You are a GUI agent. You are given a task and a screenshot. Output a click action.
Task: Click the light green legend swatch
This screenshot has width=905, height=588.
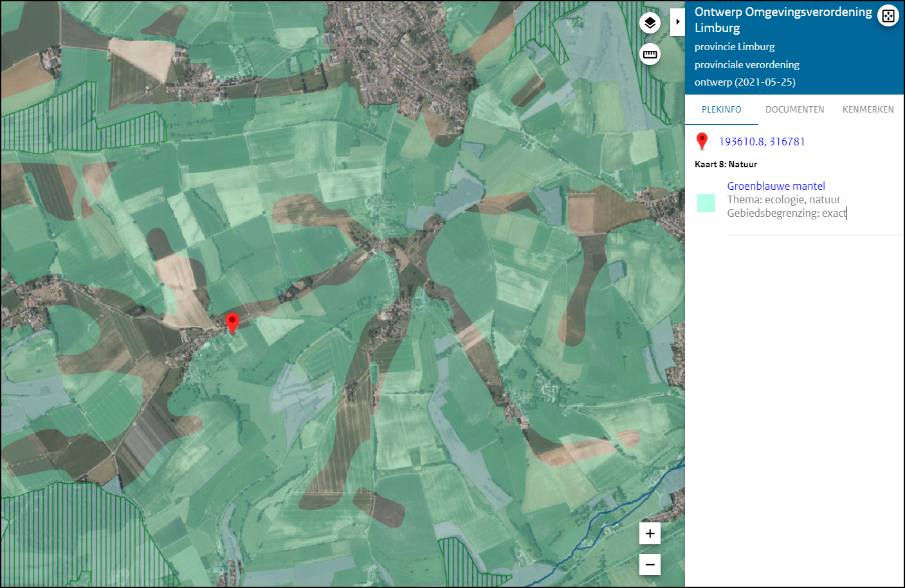(x=706, y=203)
